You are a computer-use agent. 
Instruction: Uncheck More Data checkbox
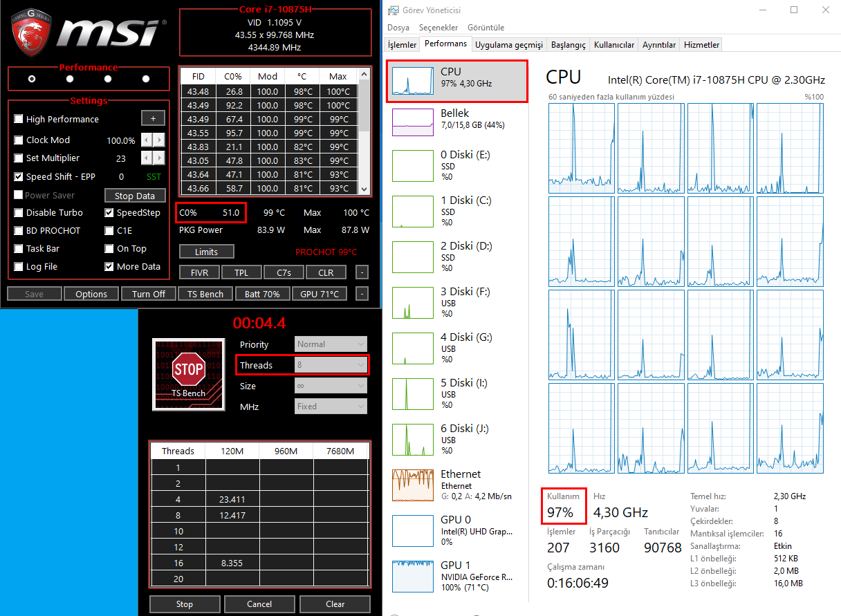109,266
